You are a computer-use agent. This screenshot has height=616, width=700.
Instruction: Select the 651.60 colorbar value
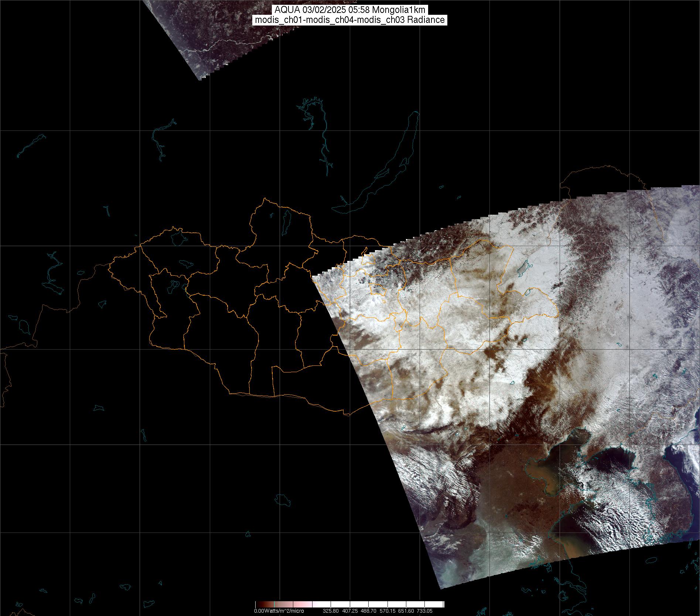pyautogui.click(x=406, y=611)
